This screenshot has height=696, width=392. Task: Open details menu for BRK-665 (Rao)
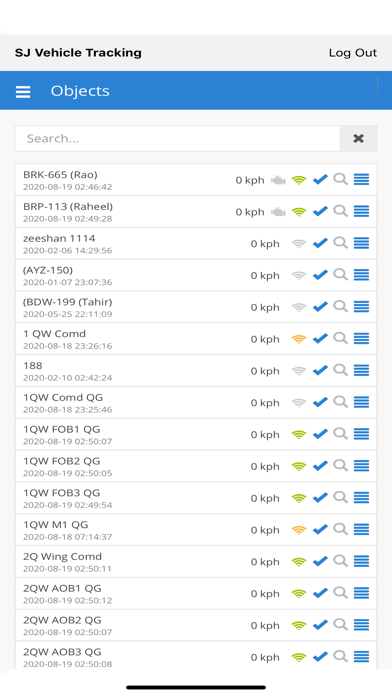[x=361, y=179]
